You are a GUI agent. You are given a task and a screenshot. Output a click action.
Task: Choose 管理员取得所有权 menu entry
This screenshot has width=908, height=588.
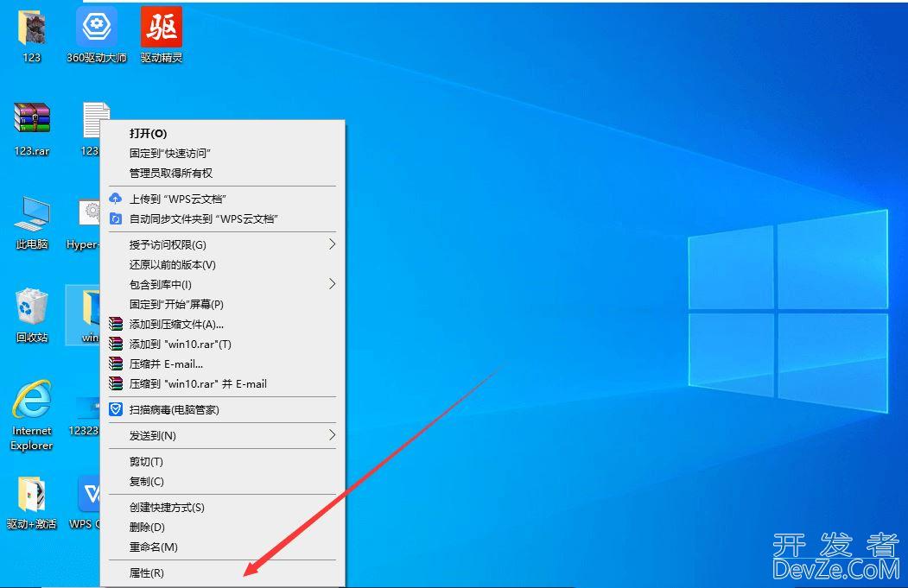[222, 173]
